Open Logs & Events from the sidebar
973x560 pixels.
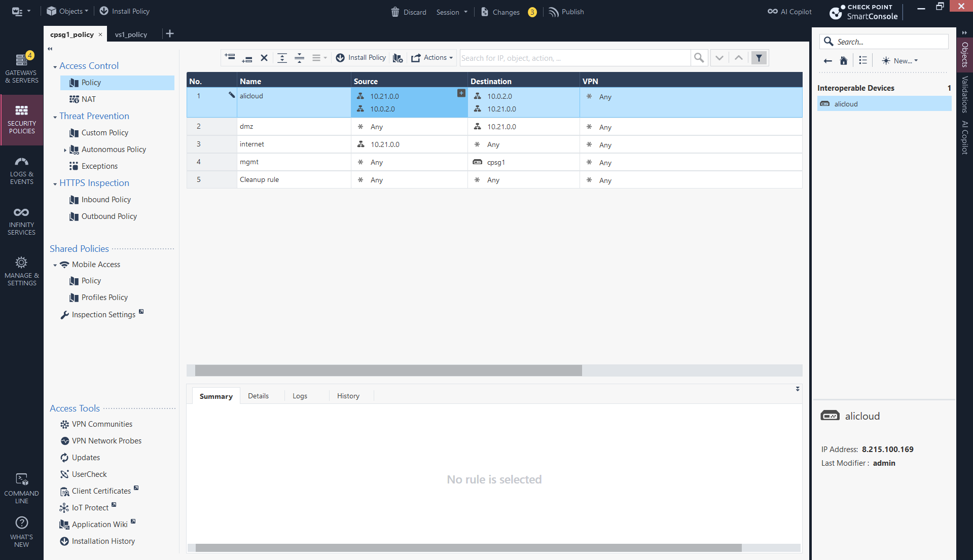pyautogui.click(x=21, y=170)
